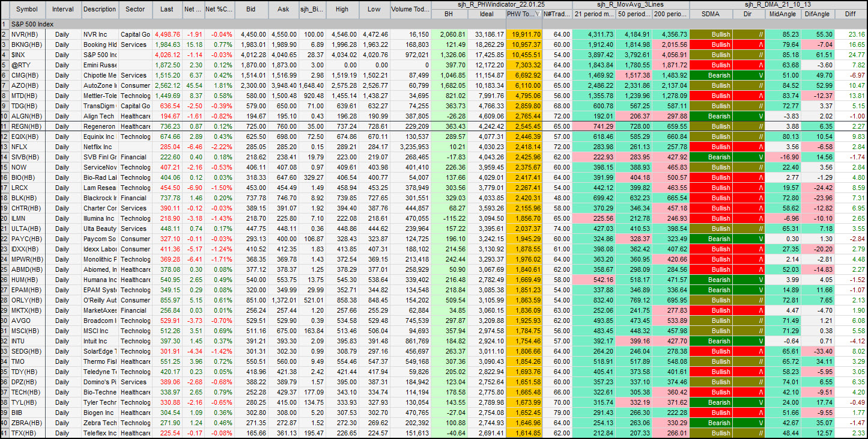Click the Financial sector cell for SIVB(HB)
The height and width of the screenshot is (439, 868).
[x=136, y=157]
